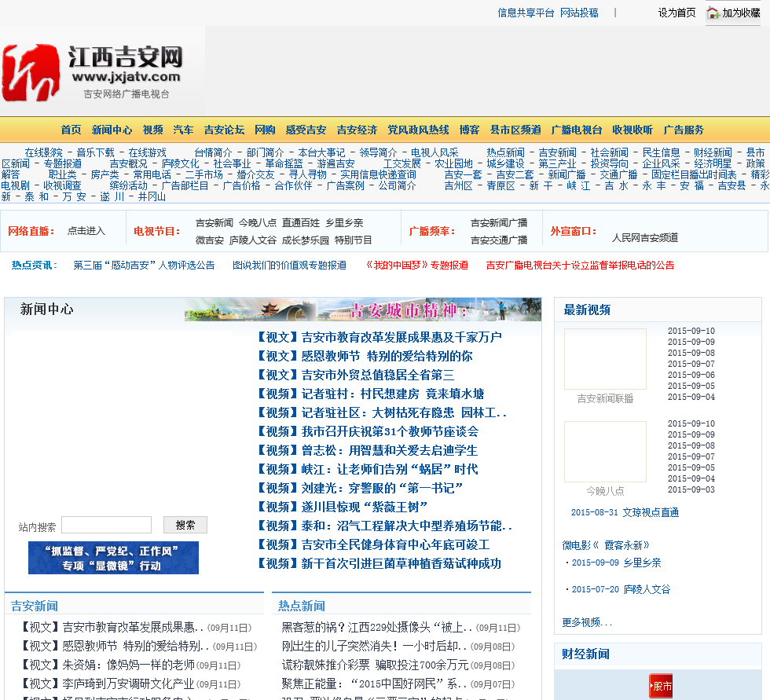Open 谎称靓妹推介彩票 article

click(376, 665)
